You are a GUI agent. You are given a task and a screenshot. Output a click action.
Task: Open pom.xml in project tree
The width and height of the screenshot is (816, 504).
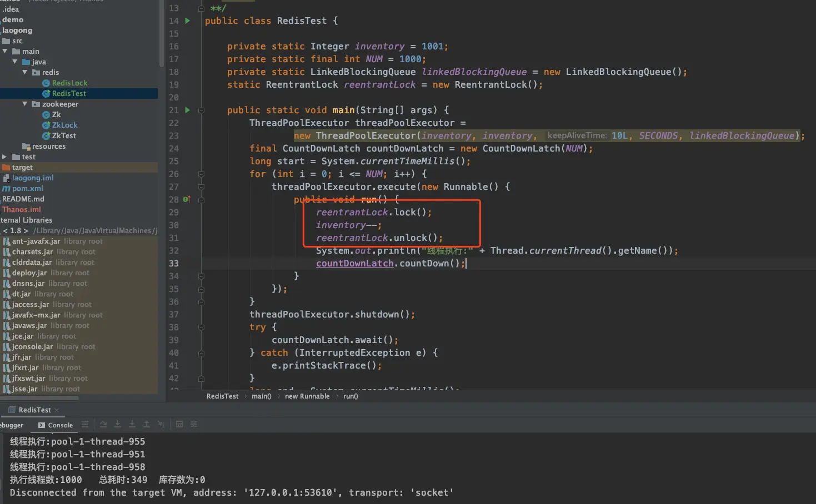tap(23, 188)
